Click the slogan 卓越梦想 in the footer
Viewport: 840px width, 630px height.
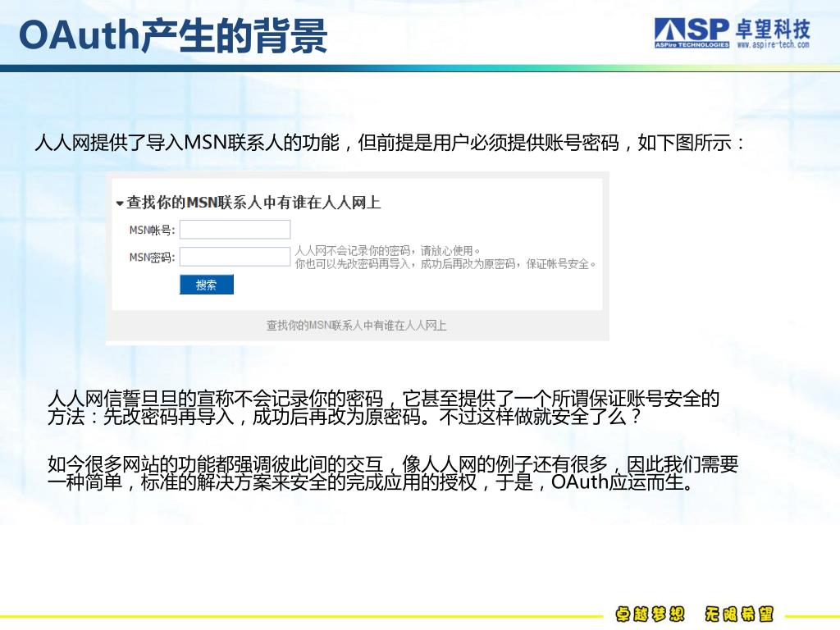[650, 614]
